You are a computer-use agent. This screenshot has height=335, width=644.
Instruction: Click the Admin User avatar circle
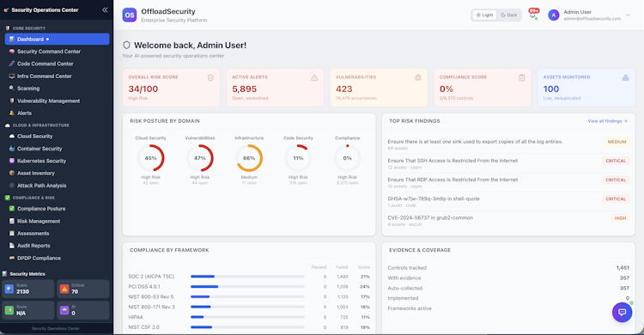[554, 15]
